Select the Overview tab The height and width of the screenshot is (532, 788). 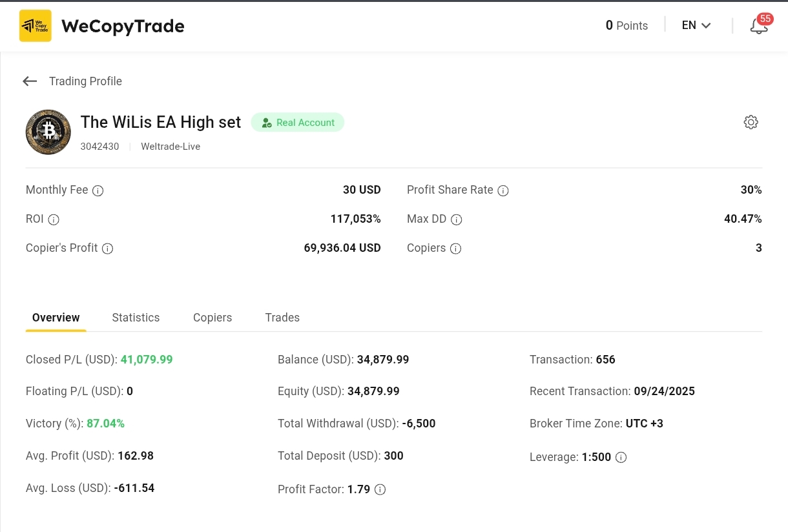[x=56, y=318]
